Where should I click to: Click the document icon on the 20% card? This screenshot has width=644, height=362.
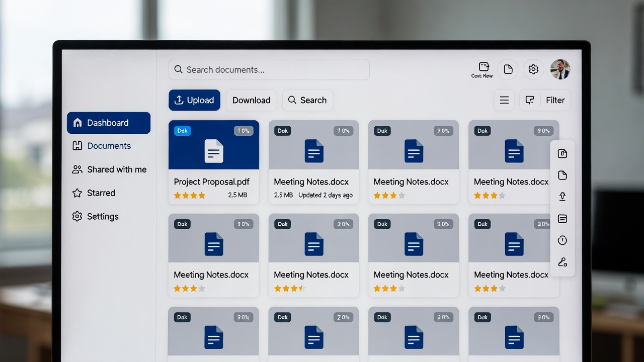[x=314, y=244]
